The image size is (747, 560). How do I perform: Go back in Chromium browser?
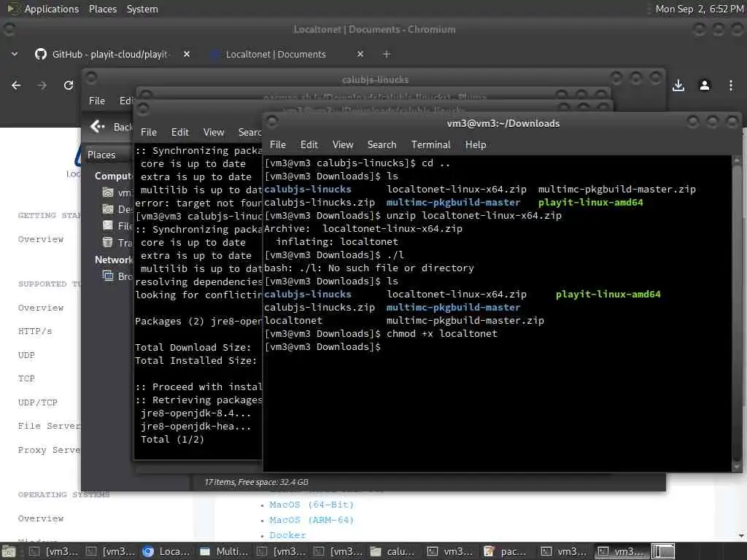tap(16, 85)
